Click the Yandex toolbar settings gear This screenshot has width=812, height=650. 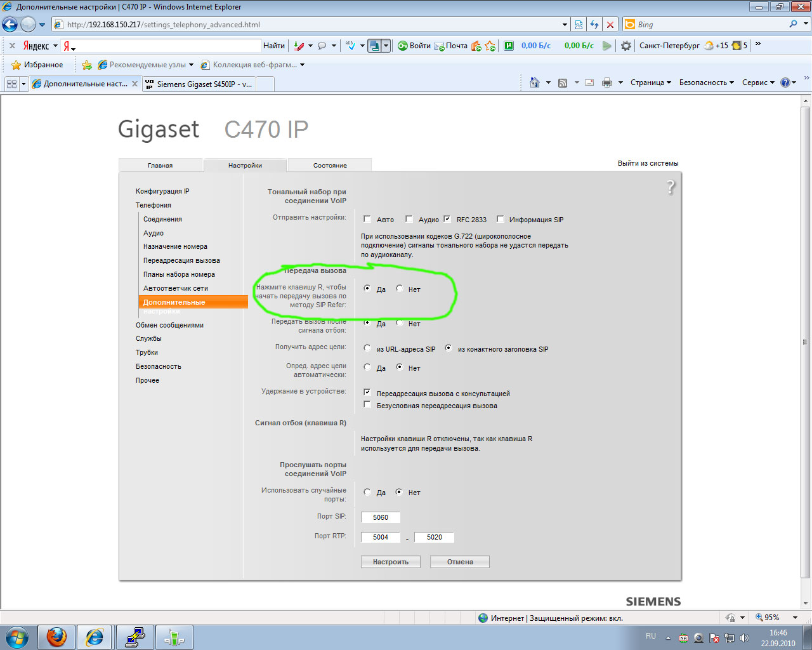(x=626, y=46)
